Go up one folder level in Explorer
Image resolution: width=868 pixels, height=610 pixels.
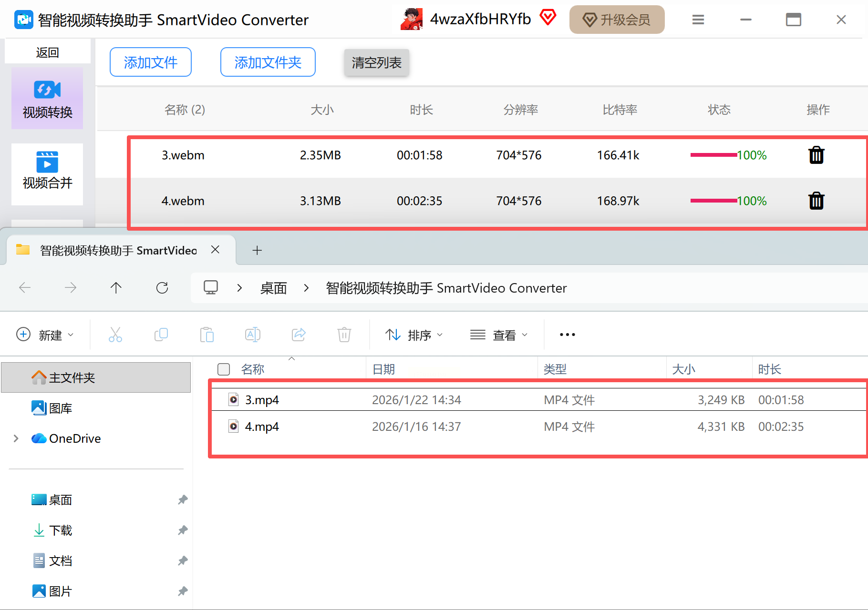[x=116, y=287]
